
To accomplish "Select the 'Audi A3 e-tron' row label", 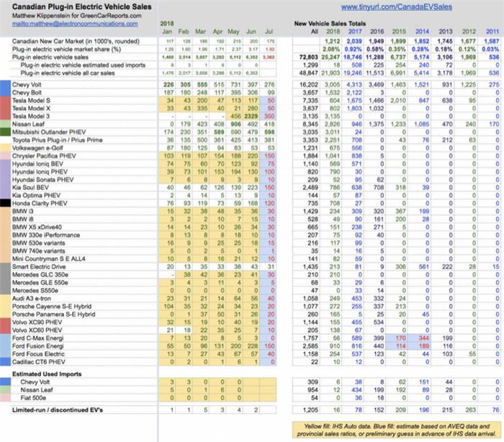I will pos(31,298).
